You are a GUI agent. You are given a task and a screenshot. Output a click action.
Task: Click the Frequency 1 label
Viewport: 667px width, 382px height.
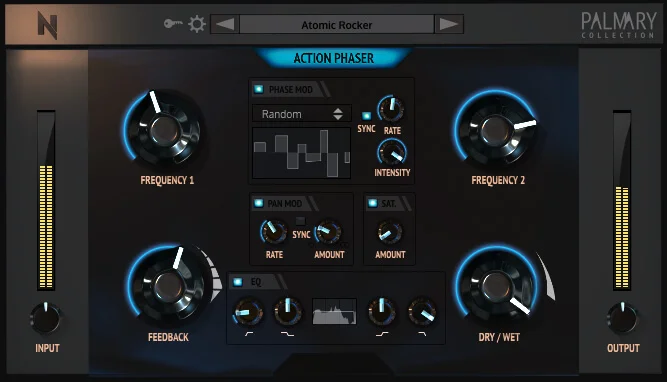[x=167, y=180]
